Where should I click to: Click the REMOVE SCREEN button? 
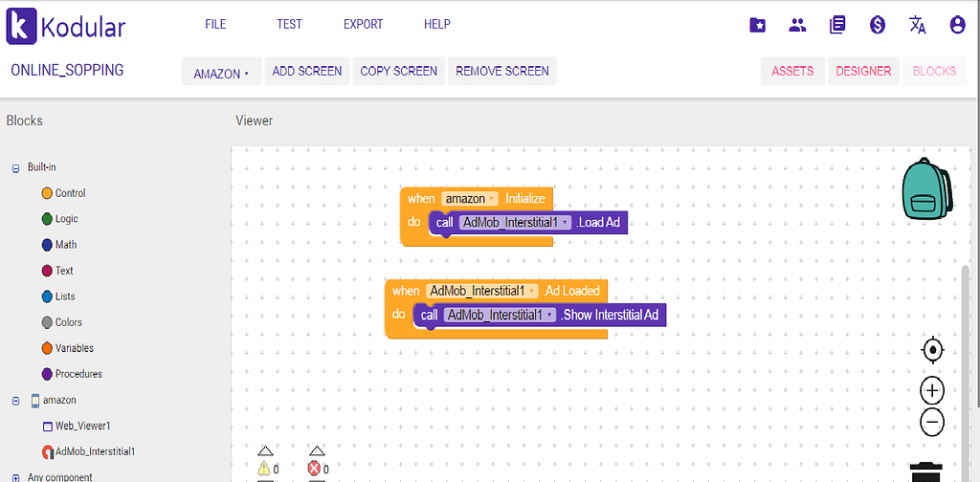502,71
